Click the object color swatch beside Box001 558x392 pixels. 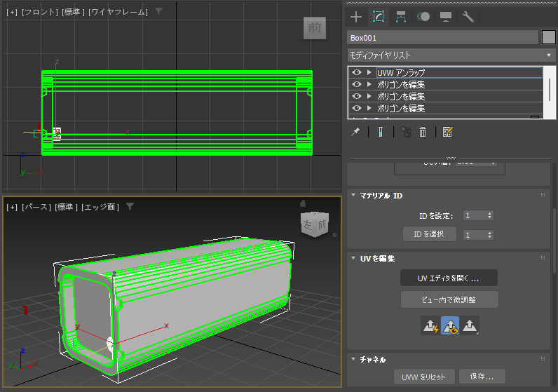pos(549,37)
